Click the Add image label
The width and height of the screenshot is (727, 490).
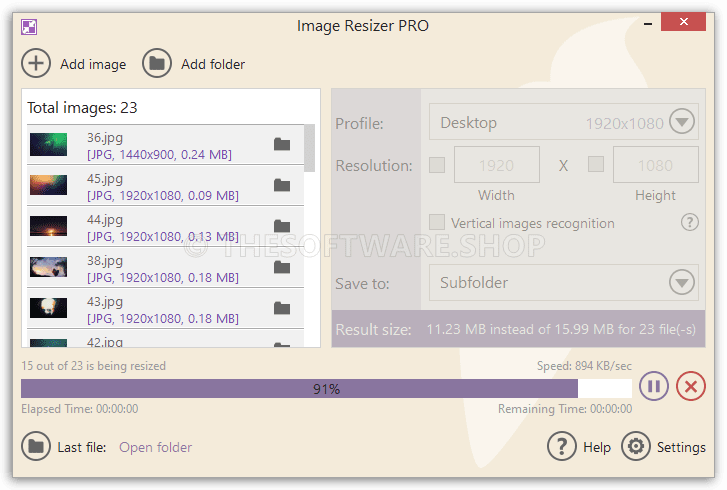pos(93,64)
